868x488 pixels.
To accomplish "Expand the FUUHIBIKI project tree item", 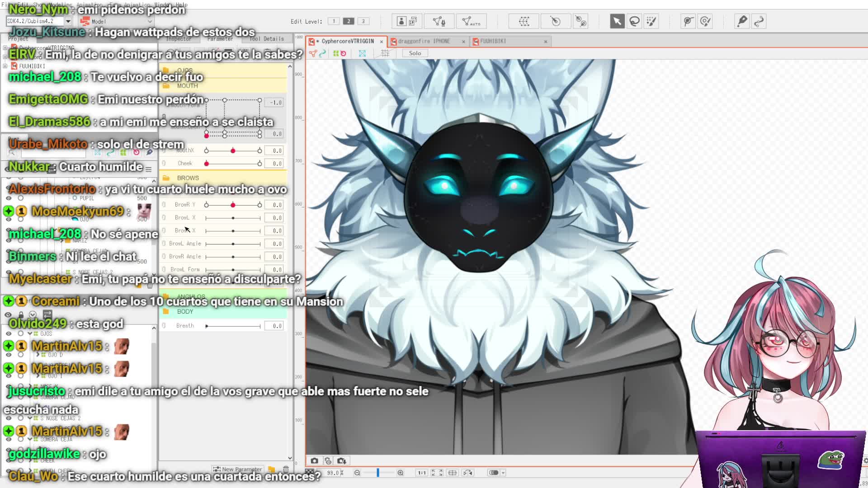I will [x=5, y=66].
